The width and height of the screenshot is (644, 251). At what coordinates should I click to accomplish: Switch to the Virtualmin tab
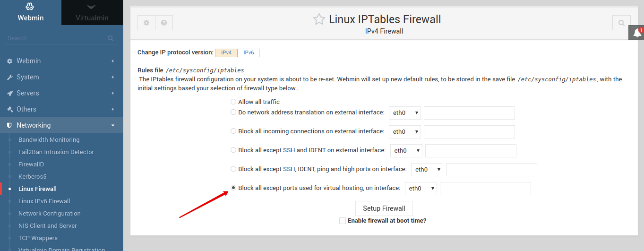click(92, 13)
